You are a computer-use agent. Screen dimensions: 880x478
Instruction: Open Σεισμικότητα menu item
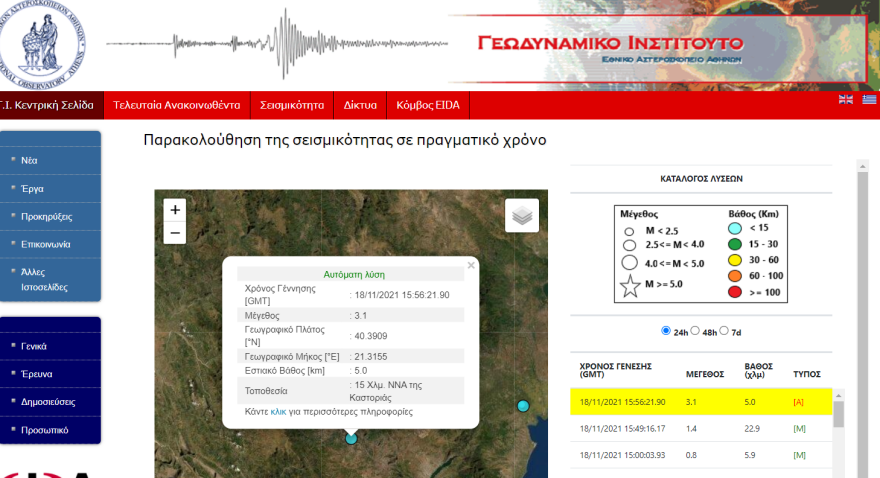click(292, 105)
